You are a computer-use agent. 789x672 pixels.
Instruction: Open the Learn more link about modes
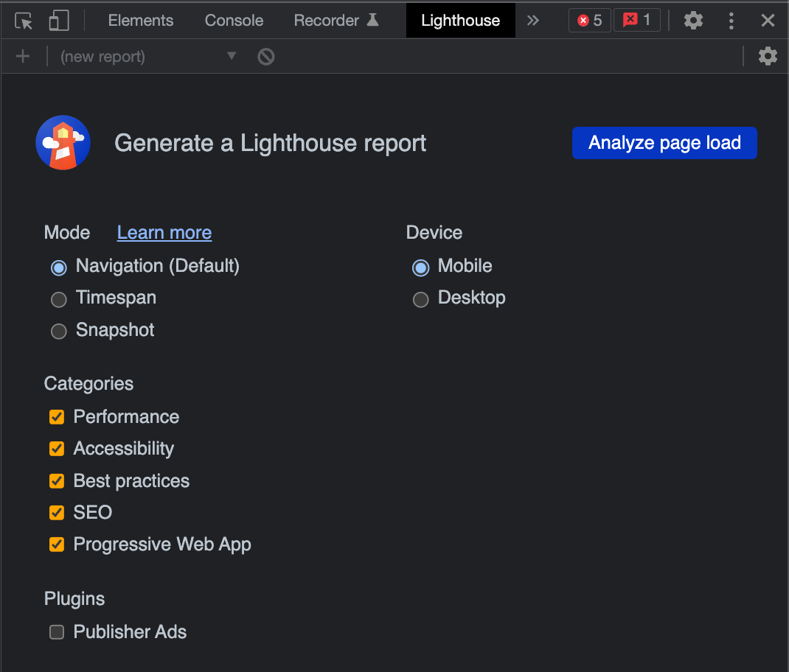click(164, 232)
